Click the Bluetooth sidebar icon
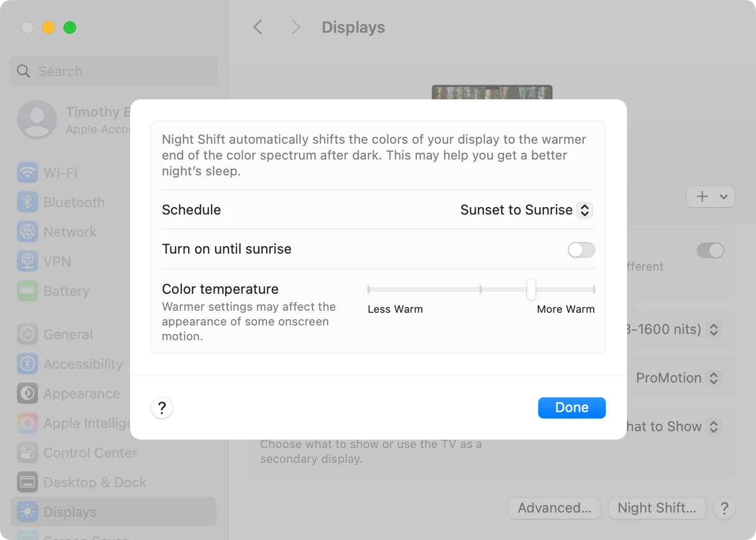This screenshot has width=756, height=540. tap(27, 202)
